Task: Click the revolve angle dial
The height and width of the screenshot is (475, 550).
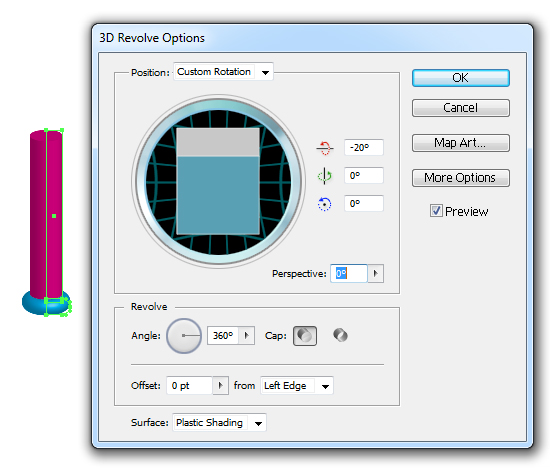Action: [x=184, y=336]
